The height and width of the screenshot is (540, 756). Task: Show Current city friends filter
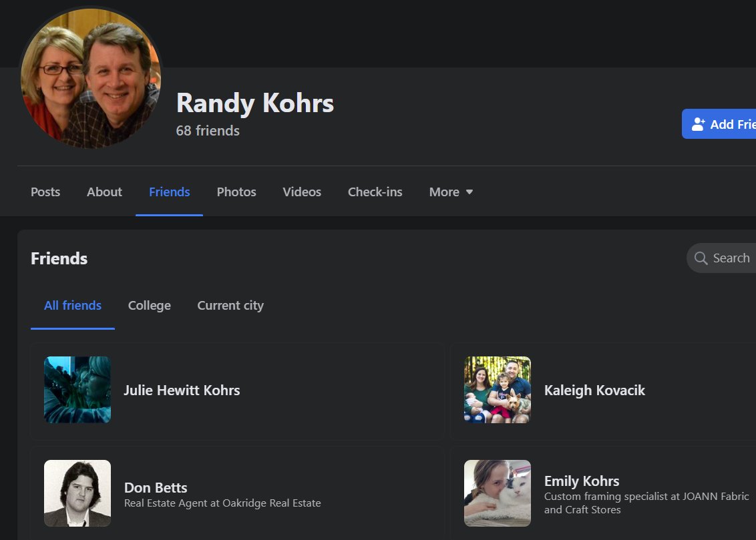(x=230, y=306)
